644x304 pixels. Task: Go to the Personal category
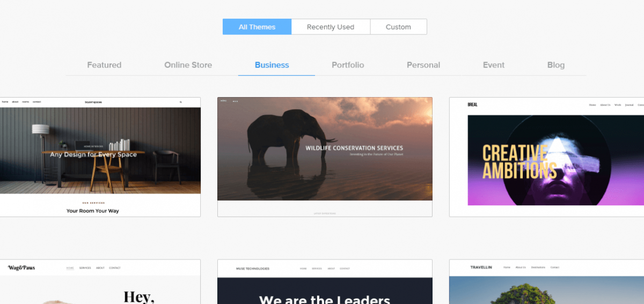coord(423,65)
